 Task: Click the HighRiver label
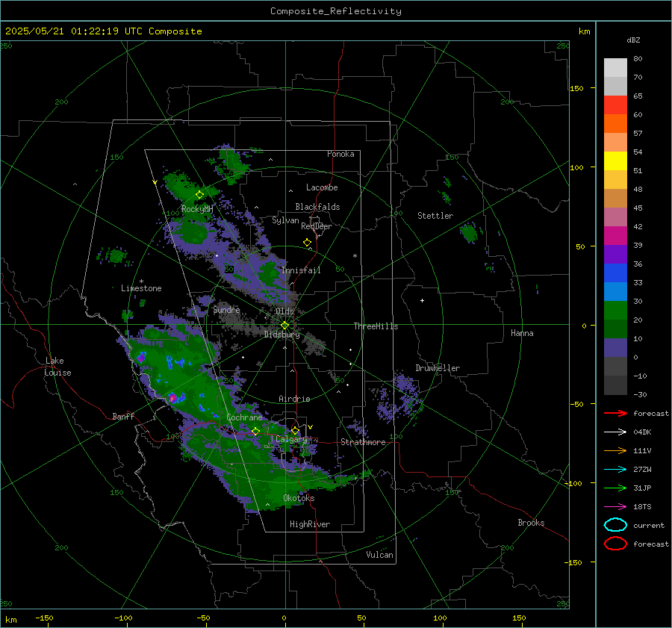pos(310,524)
